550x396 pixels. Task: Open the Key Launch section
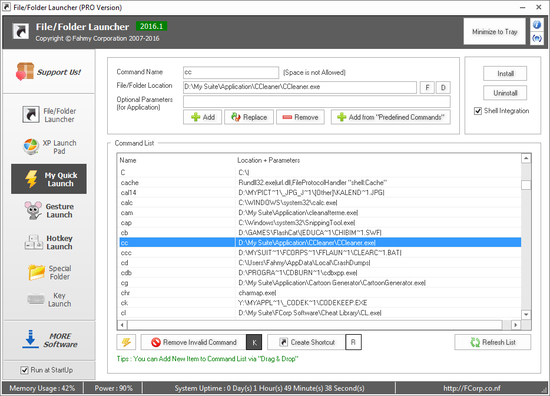pos(49,300)
